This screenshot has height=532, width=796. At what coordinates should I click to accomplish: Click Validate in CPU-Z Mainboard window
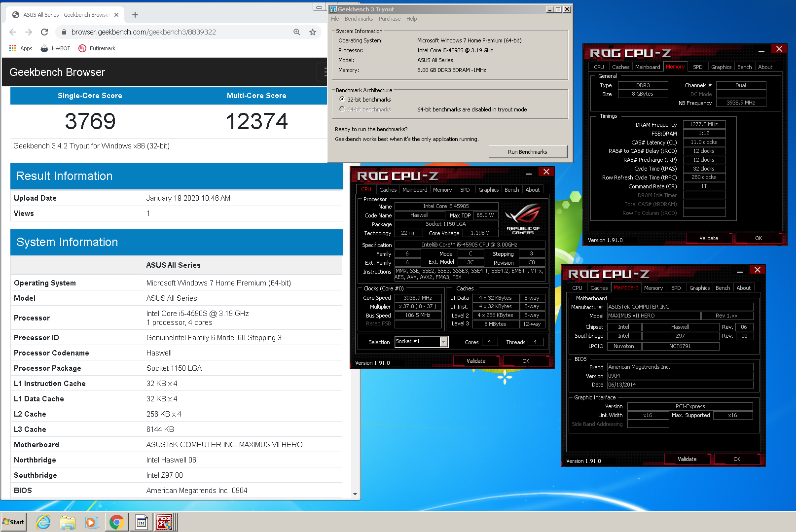[x=687, y=459]
